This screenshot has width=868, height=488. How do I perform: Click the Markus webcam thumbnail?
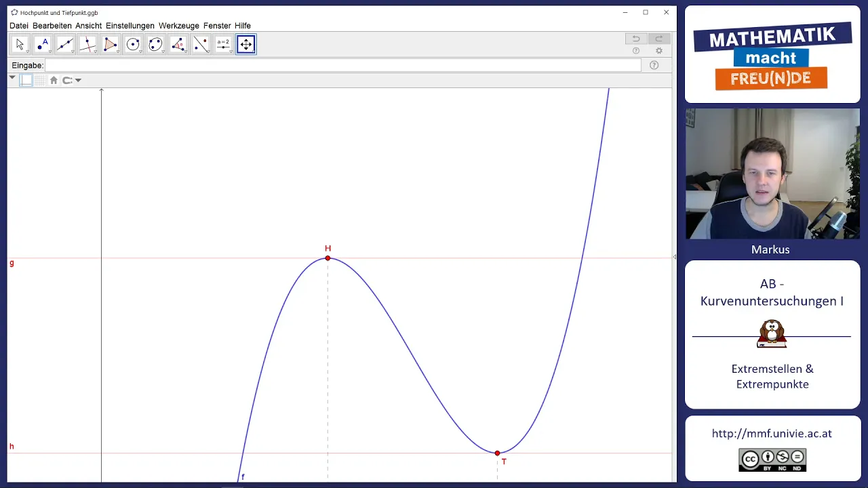(772, 174)
